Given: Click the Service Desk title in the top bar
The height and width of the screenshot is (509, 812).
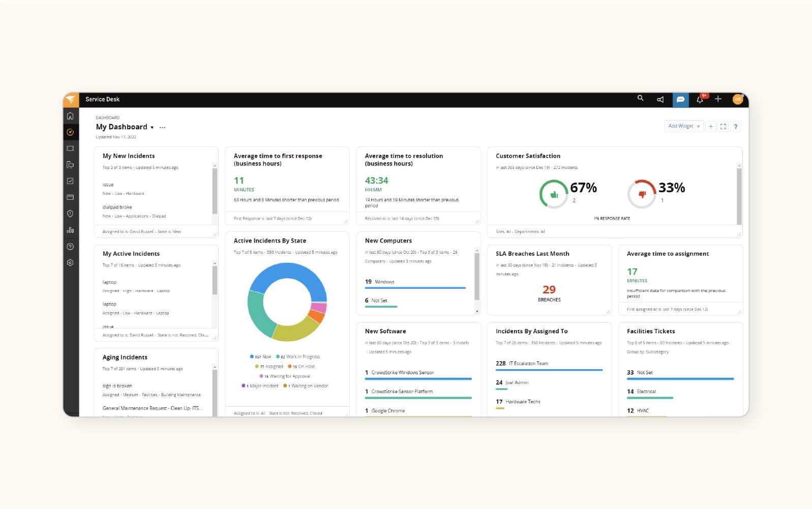Looking at the screenshot, I should [102, 100].
